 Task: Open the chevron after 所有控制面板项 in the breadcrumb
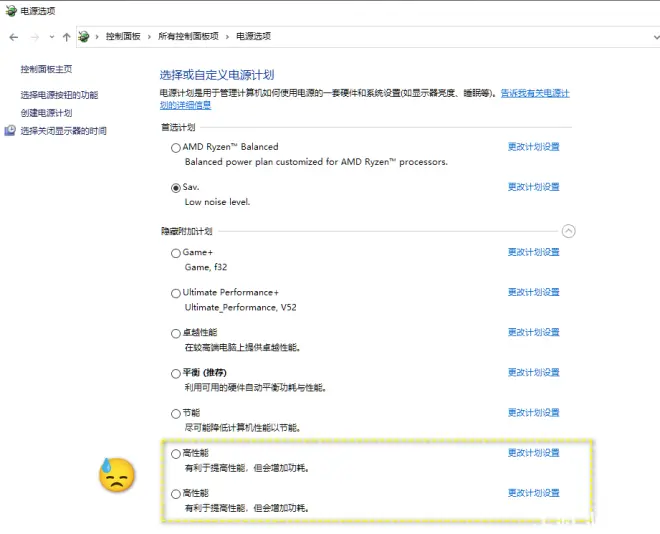[227, 37]
